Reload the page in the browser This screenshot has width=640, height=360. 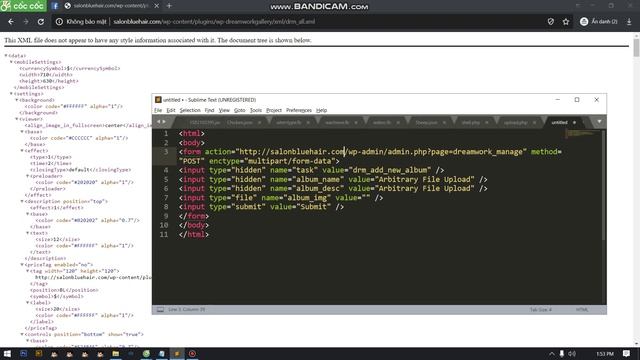point(41,22)
